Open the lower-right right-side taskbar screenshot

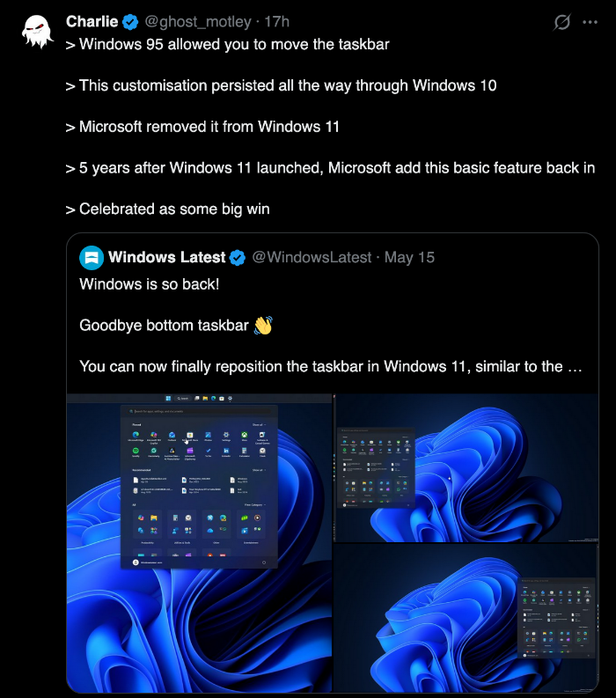click(x=466, y=618)
